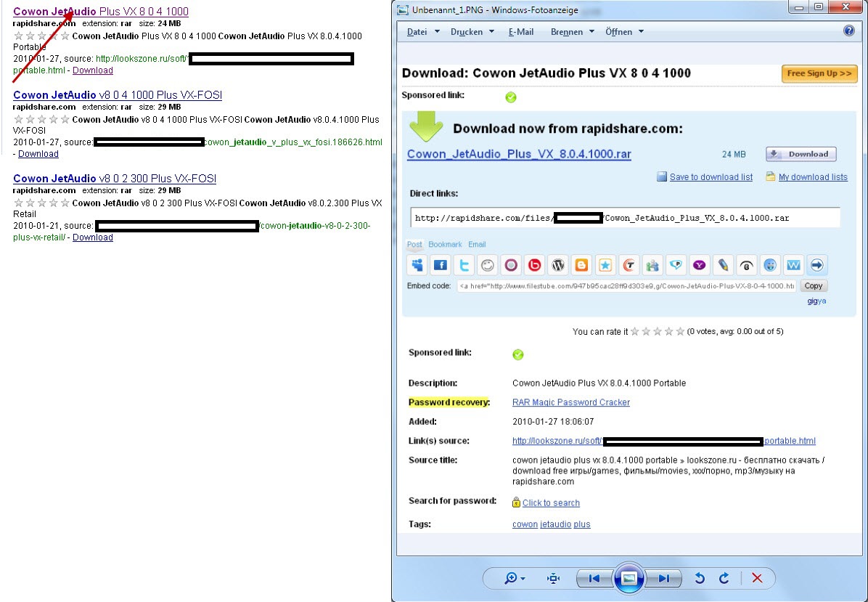Image resolution: width=868 pixels, height=602 pixels.
Task: Open the lookszone.ru source link
Action: pos(664,441)
